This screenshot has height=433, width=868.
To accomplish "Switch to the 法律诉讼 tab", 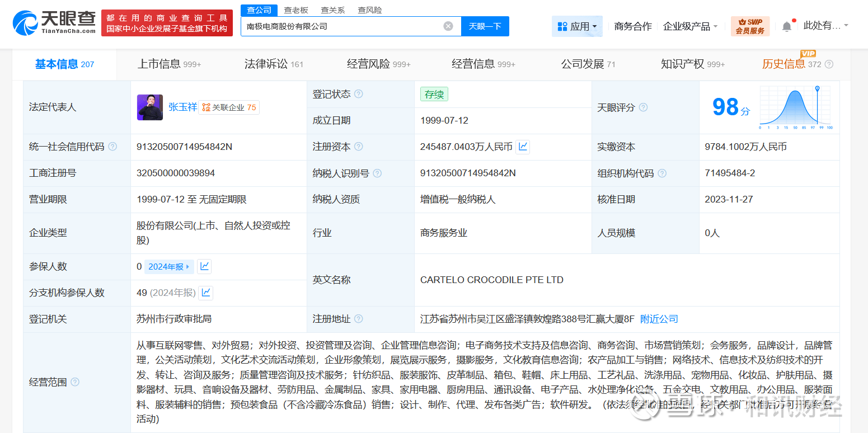I will (x=274, y=64).
